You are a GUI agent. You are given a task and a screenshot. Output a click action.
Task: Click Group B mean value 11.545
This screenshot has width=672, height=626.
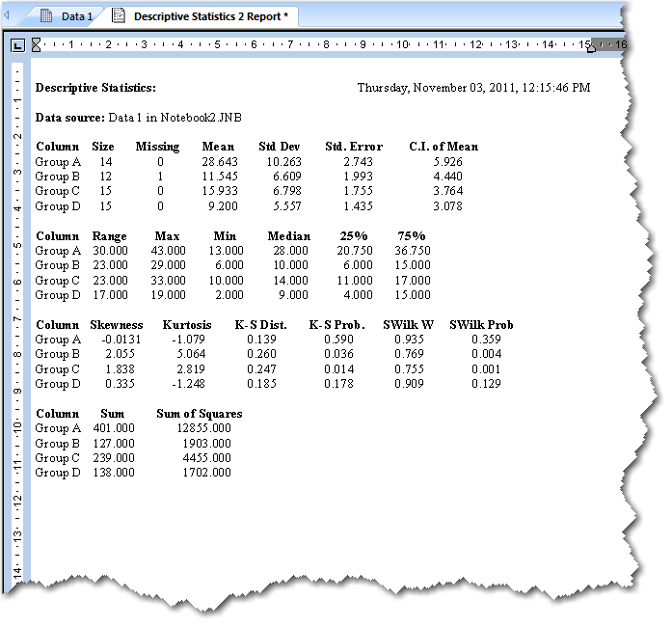(x=220, y=177)
